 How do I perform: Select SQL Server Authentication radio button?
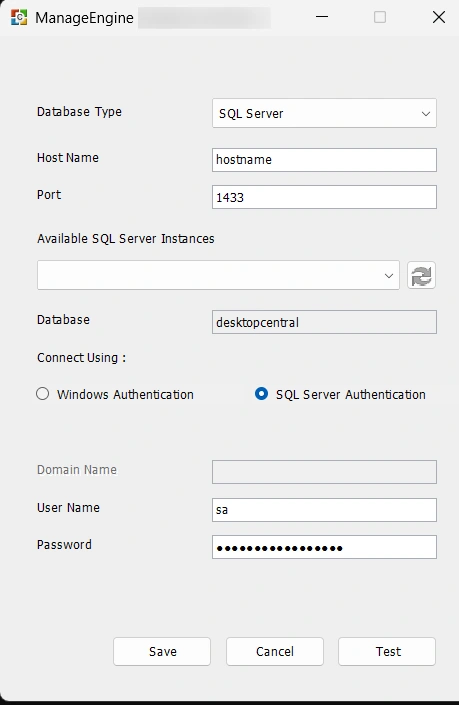click(x=261, y=394)
